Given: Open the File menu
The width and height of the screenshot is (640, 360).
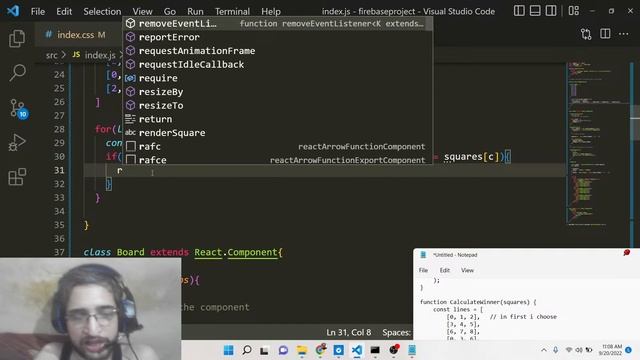Looking at the screenshot, I should pyautogui.click(x=38, y=11).
